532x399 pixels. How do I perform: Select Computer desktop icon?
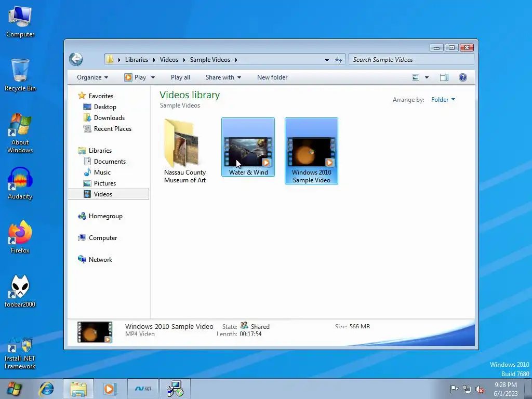click(20, 22)
